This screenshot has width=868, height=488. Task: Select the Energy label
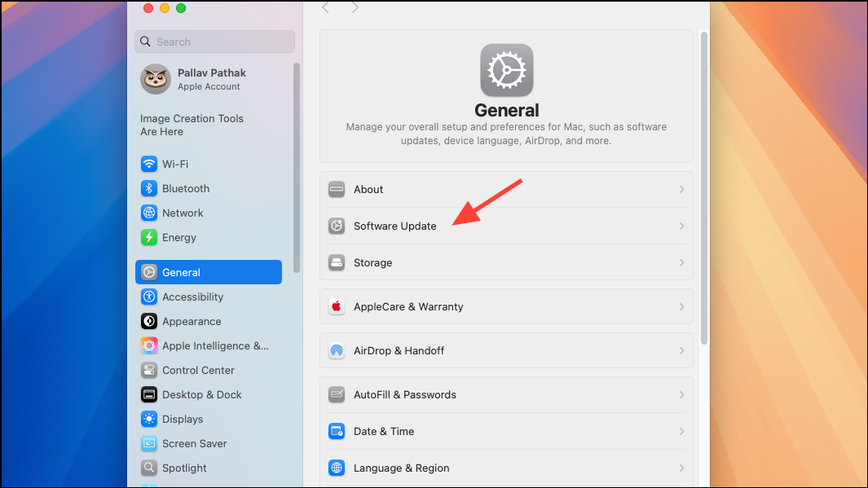(178, 237)
